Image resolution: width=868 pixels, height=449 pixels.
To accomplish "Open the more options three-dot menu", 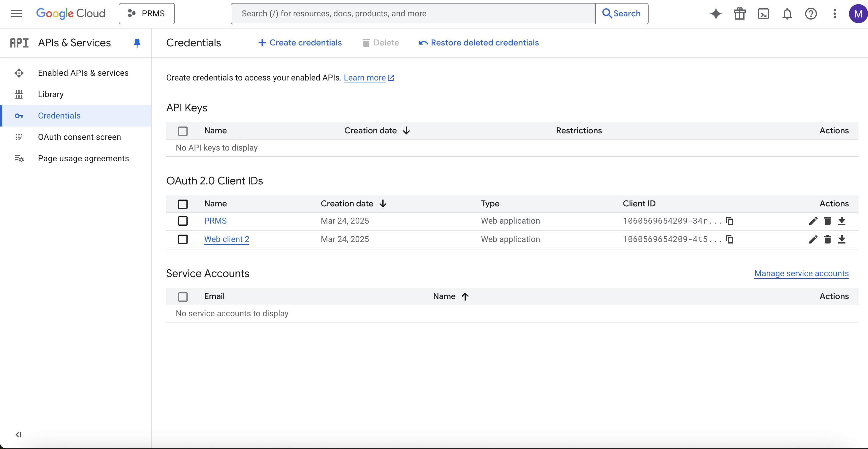I will coord(835,13).
